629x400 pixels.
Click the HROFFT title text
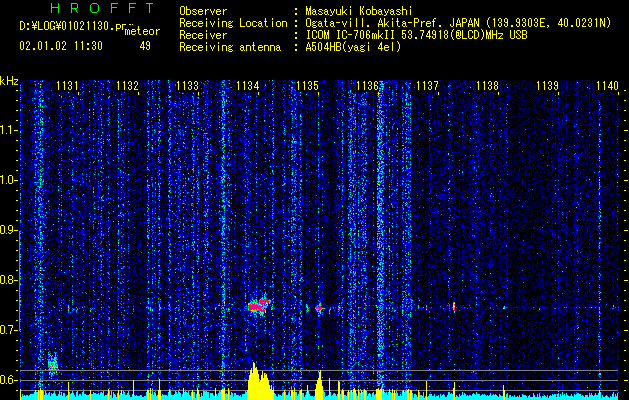tap(102, 8)
